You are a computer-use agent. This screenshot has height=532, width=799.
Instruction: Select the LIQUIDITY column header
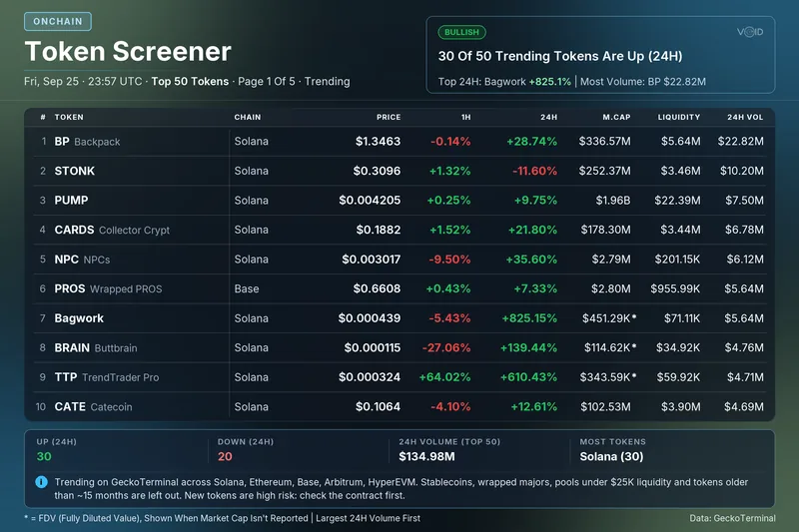679,117
